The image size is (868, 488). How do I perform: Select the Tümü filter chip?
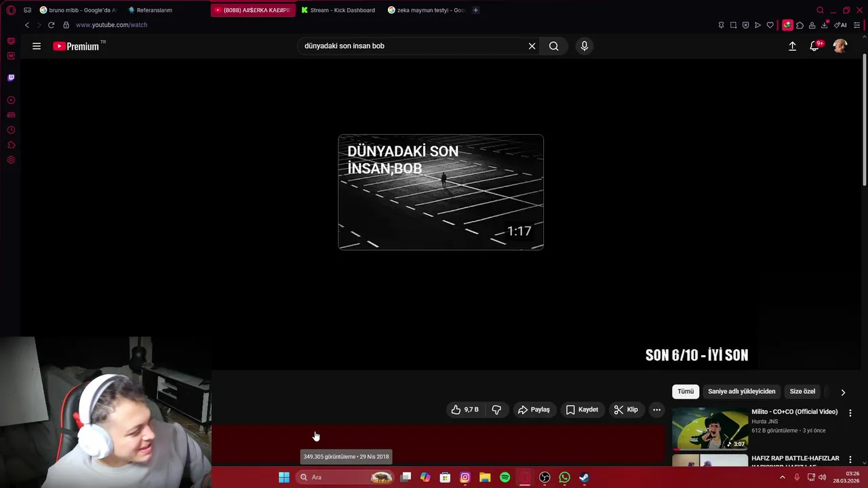click(x=686, y=392)
